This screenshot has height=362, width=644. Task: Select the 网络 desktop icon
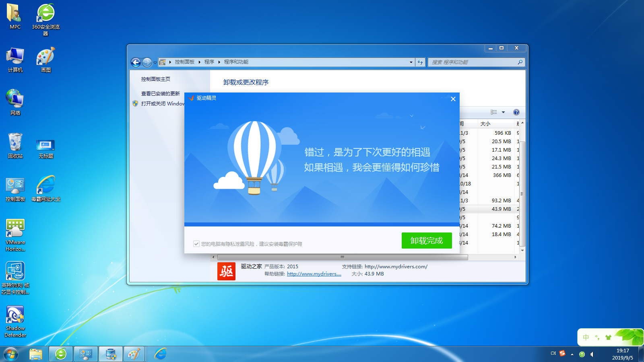15,103
